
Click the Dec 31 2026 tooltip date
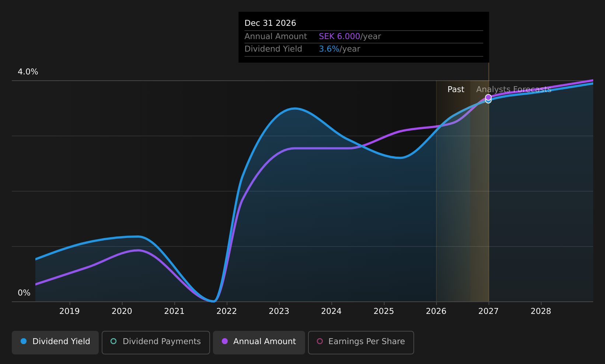[x=270, y=23]
